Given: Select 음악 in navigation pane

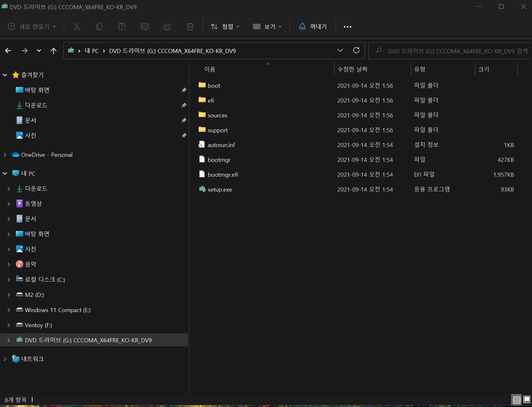Looking at the screenshot, I should click(31, 264).
